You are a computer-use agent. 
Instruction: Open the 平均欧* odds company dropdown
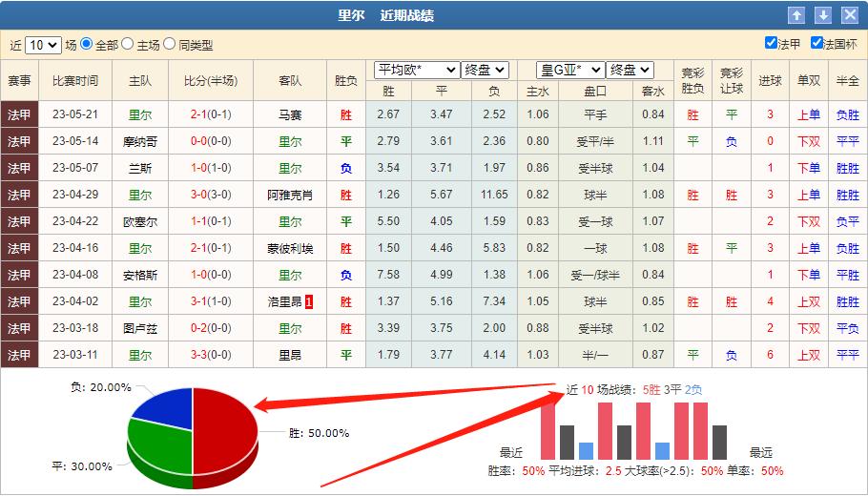pyautogui.click(x=417, y=70)
